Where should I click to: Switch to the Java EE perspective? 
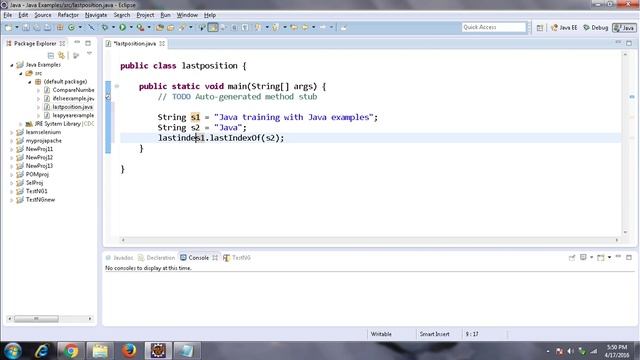pos(564,28)
